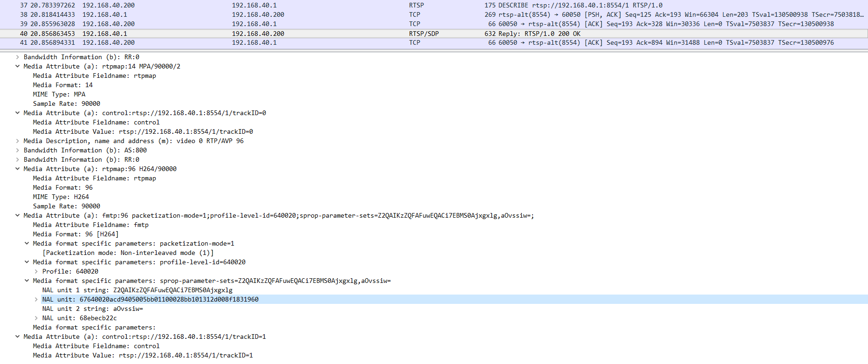The width and height of the screenshot is (868, 364).
Task: Click destination 192.168.40.200 in packet 38
Action: tap(258, 14)
